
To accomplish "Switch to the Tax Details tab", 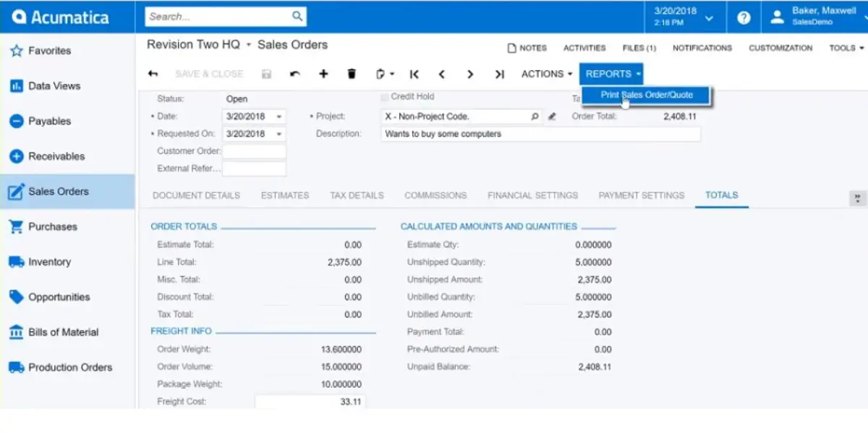I will click(357, 195).
